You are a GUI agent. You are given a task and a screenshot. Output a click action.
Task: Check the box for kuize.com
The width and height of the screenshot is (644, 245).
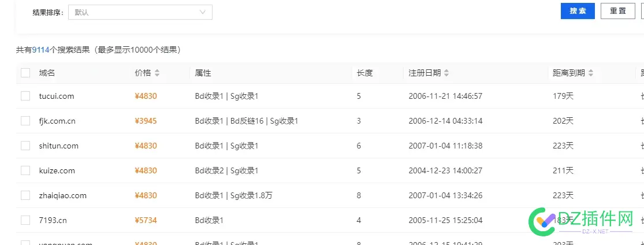pos(25,170)
